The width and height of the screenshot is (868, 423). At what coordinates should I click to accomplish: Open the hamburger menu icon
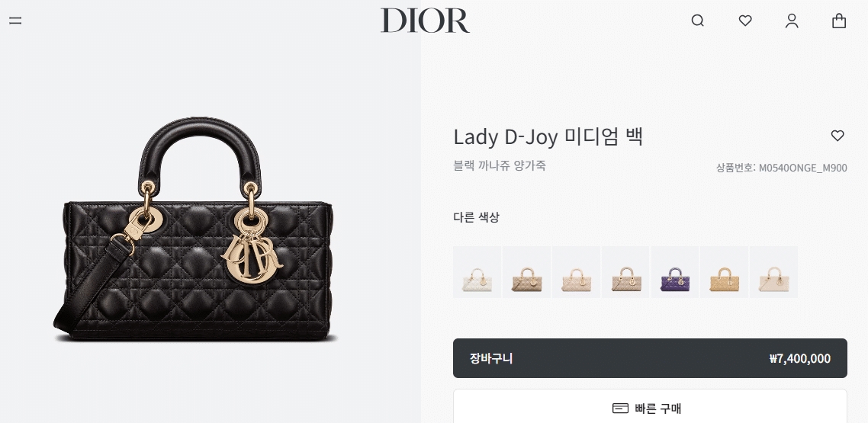tap(15, 21)
